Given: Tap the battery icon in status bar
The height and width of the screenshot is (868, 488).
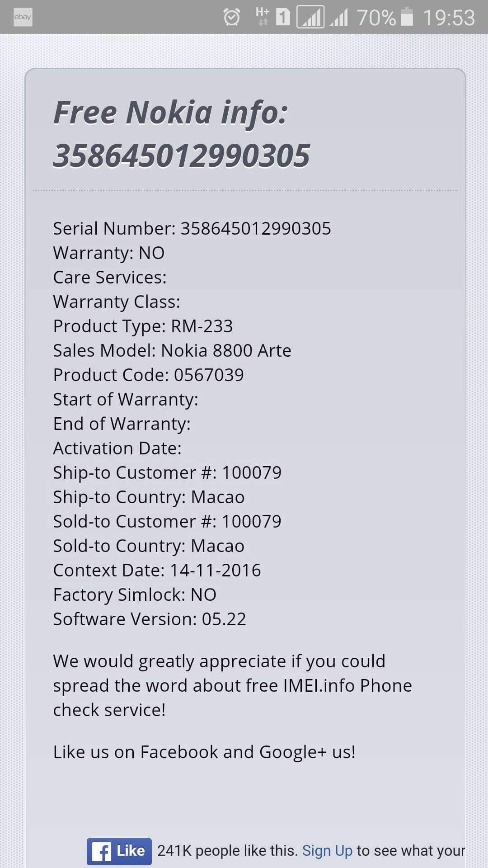Looking at the screenshot, I should (x=407, y=17).
